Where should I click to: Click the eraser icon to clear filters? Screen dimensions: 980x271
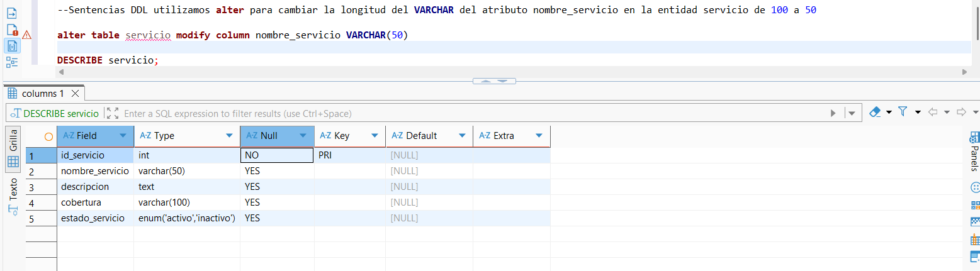pos(874,113)
